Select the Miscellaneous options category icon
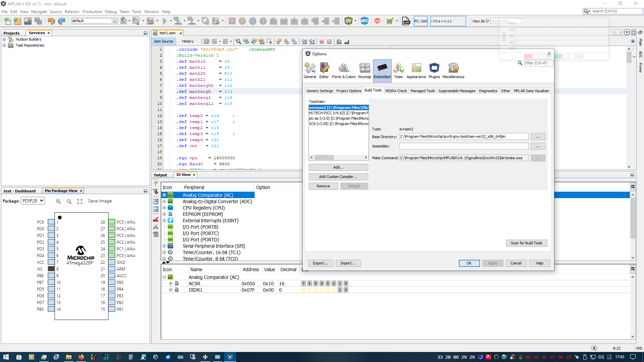 point(453,70)
